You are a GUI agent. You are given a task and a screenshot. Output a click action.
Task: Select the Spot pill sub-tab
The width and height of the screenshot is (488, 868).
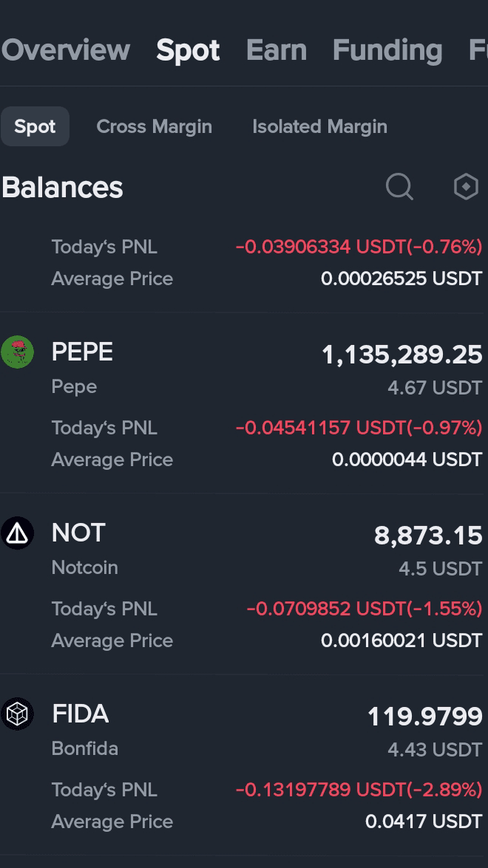pos(35,126)
